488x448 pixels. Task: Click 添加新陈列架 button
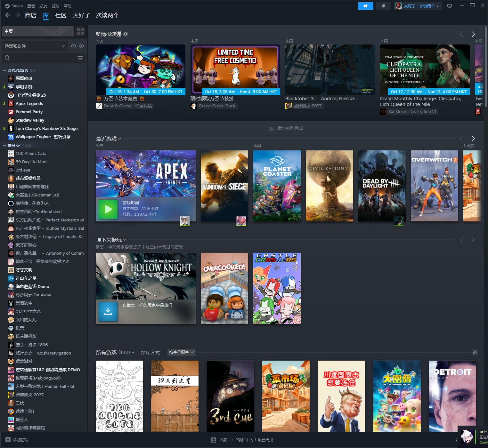[286, 128]
